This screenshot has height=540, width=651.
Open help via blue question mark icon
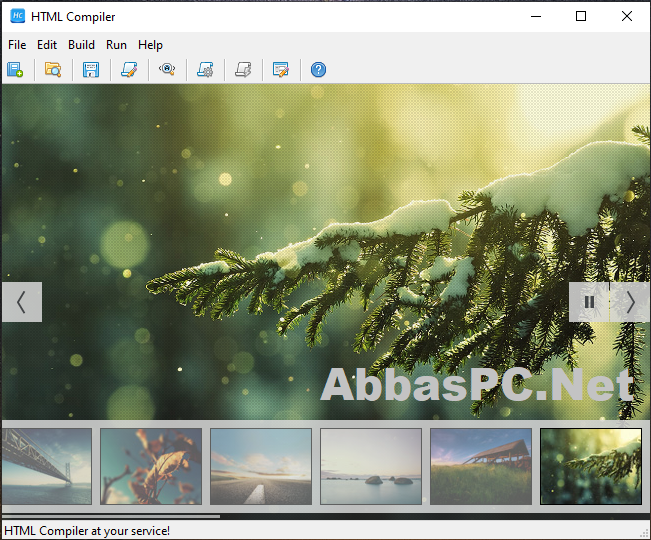point(318,70)
